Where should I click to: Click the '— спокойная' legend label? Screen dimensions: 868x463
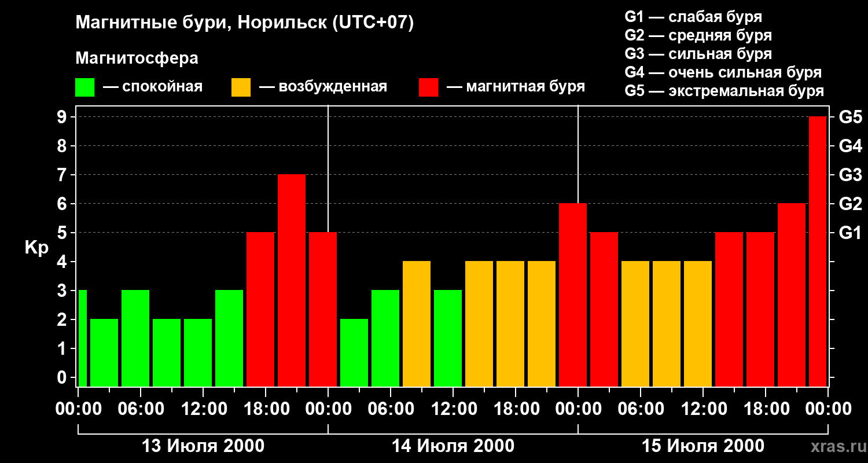[x=153, y=87]
